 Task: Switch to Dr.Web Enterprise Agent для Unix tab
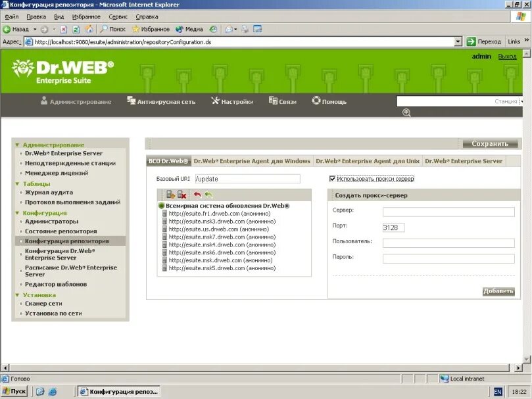point(368,161)
